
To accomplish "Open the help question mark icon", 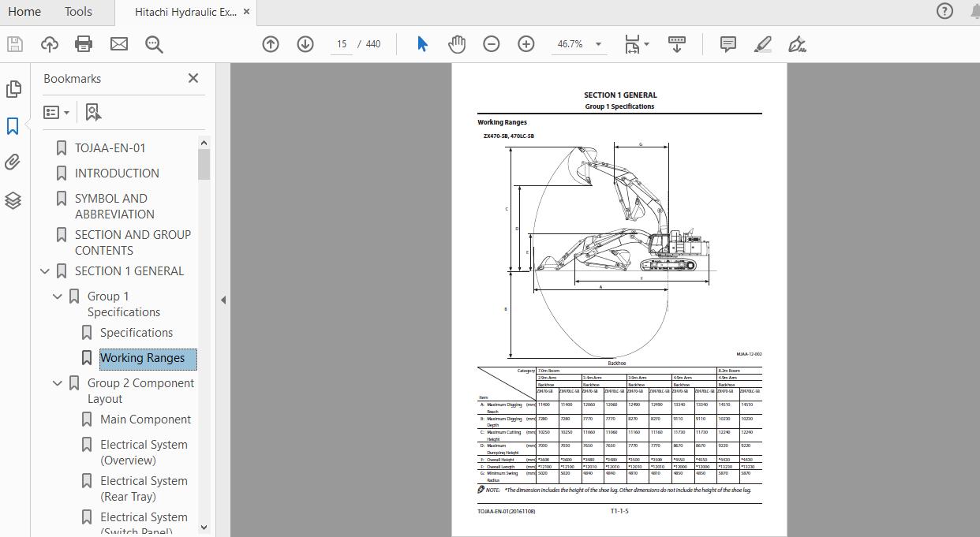I will click(x=944, y=11).
